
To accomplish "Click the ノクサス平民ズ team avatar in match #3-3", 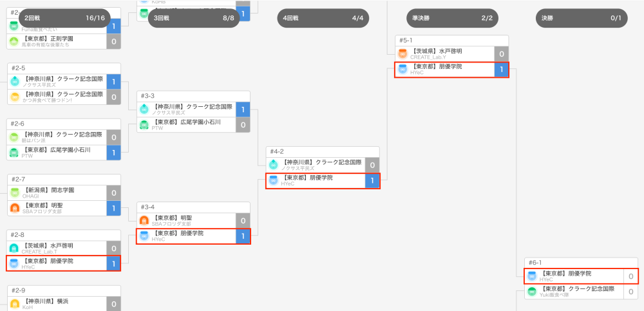I will point(144,109).
